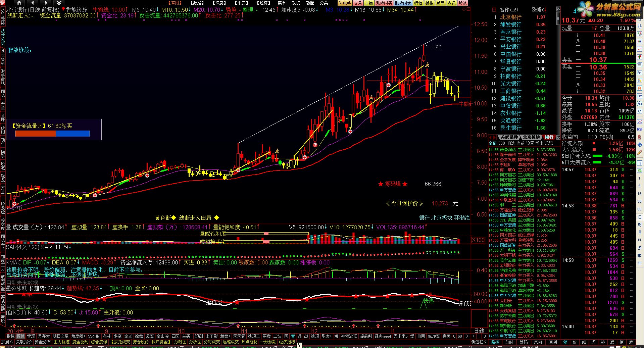This screenshot has width=644, height=348.
Task: Click the minus zoom-out button beside templates
Action: point(479,336)
